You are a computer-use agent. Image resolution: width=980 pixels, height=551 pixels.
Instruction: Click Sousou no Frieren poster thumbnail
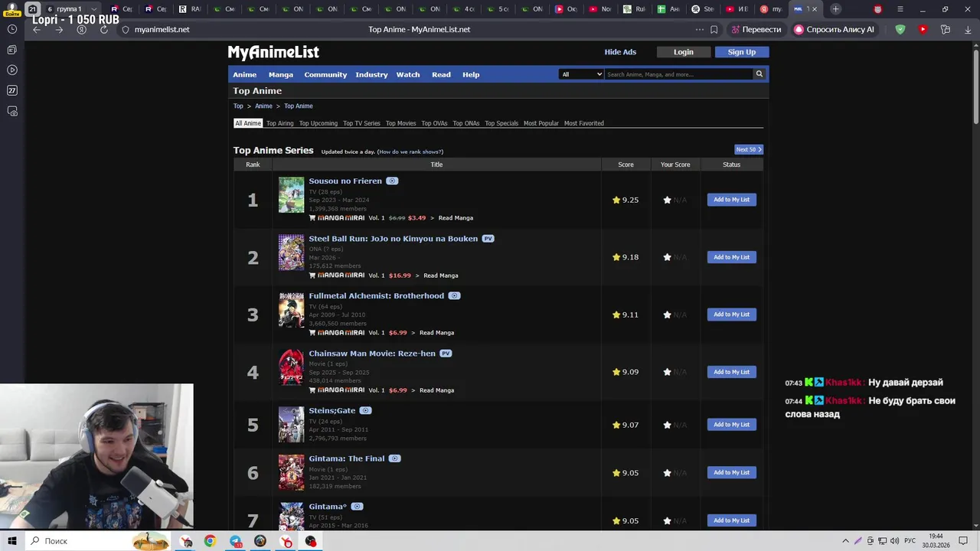coord(291,195)
